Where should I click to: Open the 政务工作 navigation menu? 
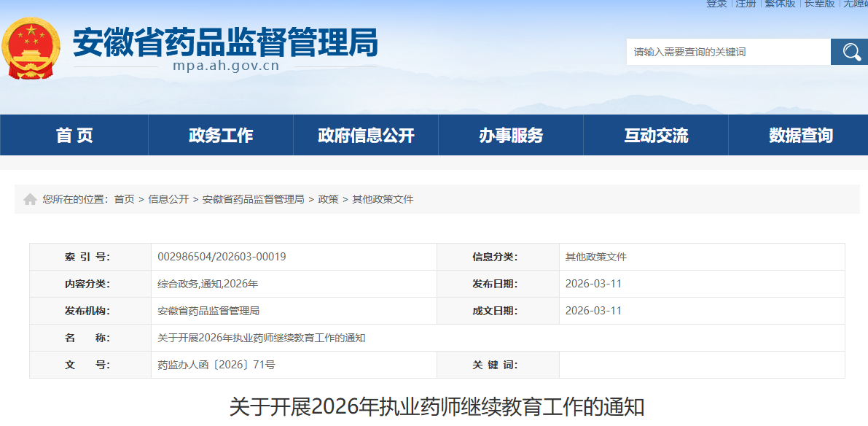click(221, 135)
